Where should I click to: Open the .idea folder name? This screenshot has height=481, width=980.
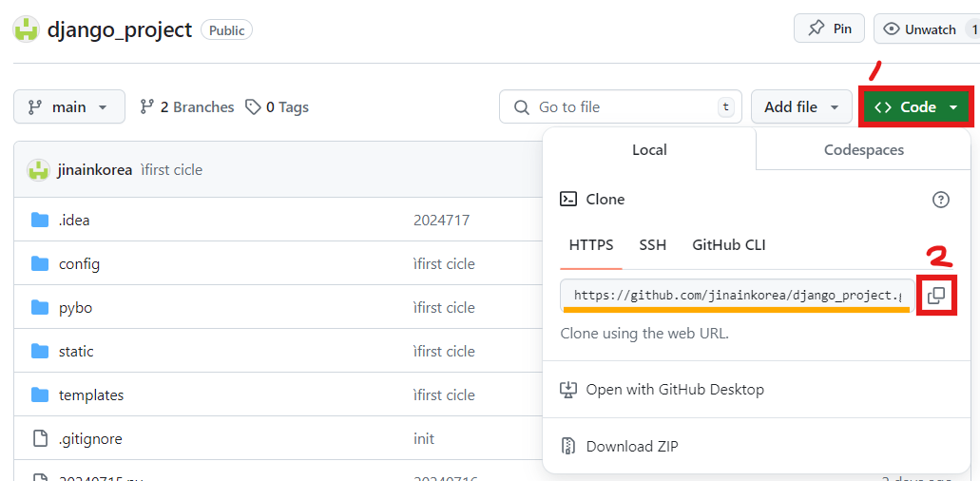tap(74, 220)
